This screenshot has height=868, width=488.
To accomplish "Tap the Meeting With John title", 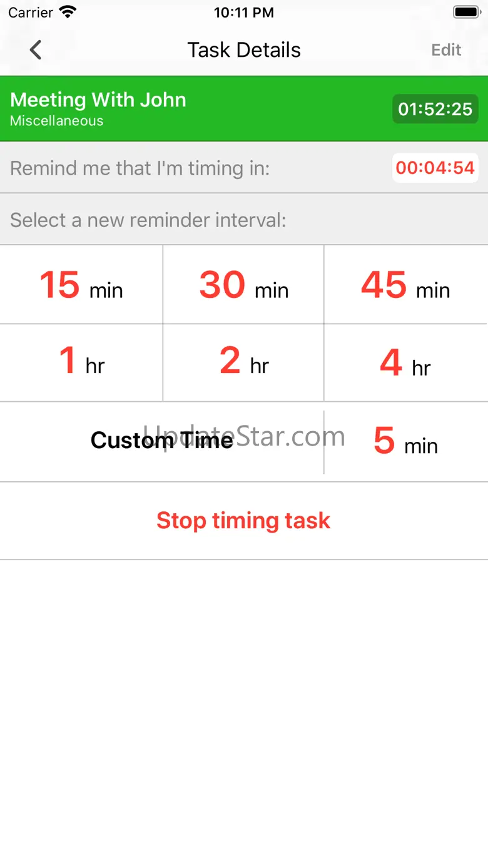I will (x=98, y=100).
